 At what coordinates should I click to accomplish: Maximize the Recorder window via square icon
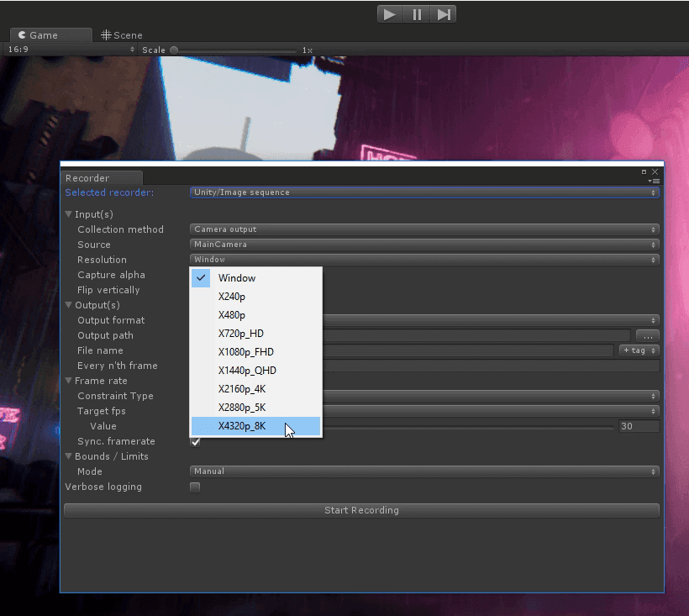tap(644, 171)
